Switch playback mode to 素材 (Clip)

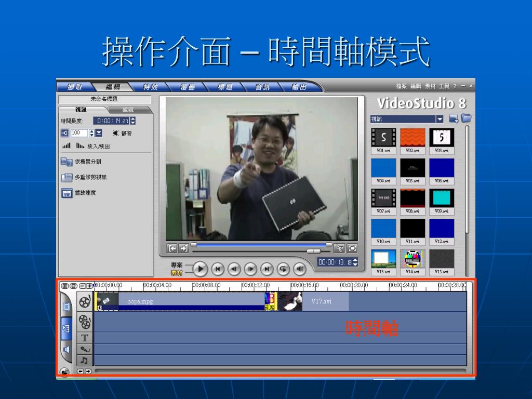point(177,272)
